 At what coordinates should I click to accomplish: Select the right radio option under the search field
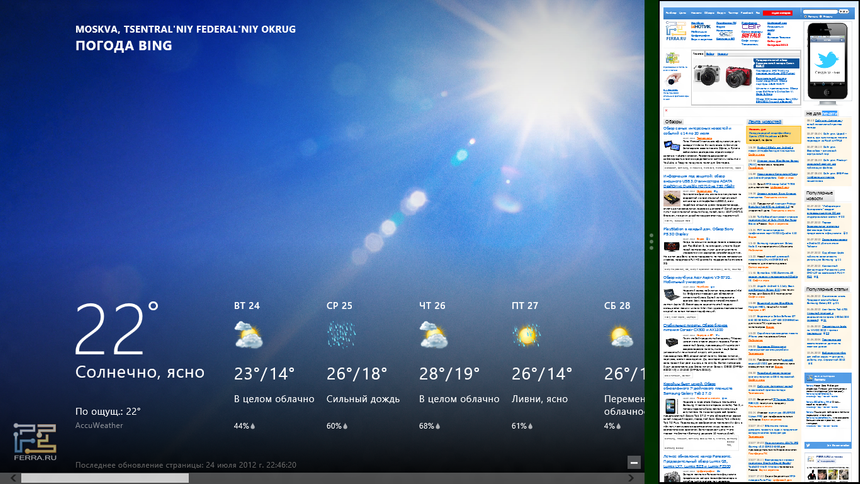click(821, 16)
